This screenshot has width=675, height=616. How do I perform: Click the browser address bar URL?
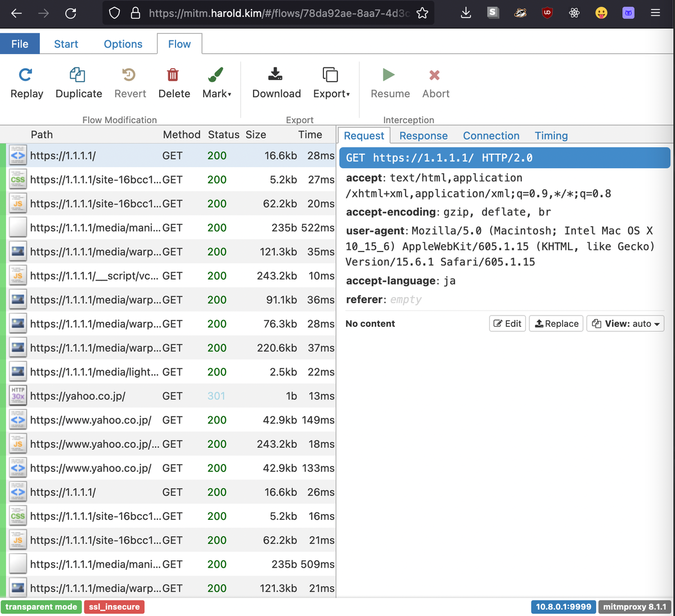coord(279,13)
